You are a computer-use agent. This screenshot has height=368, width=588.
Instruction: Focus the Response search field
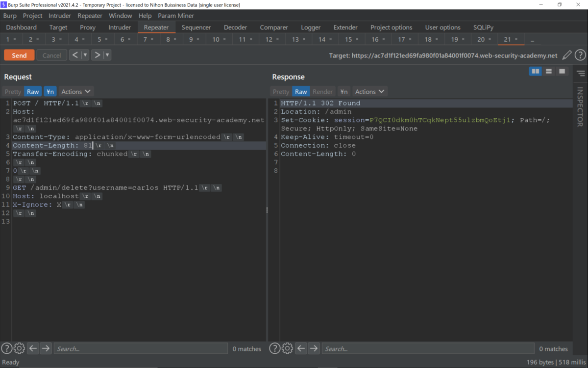pyautogui.click(x=428, y=348)
